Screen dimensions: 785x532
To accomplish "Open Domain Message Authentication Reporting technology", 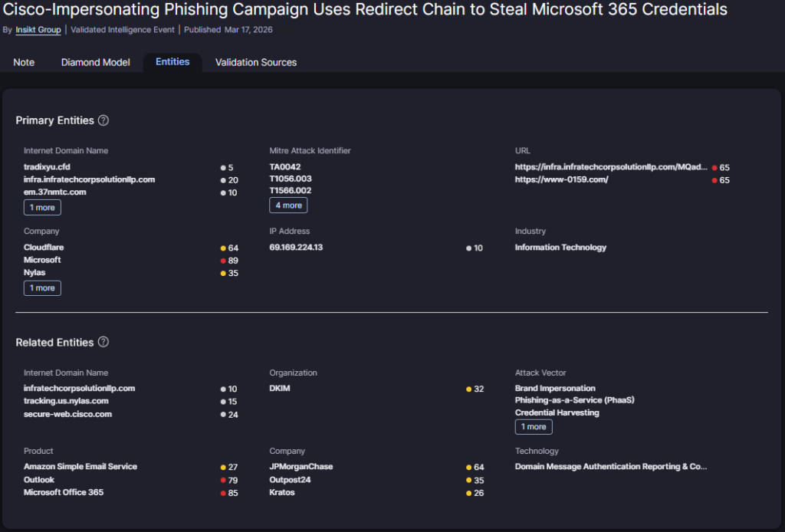I will pos(611,466).
